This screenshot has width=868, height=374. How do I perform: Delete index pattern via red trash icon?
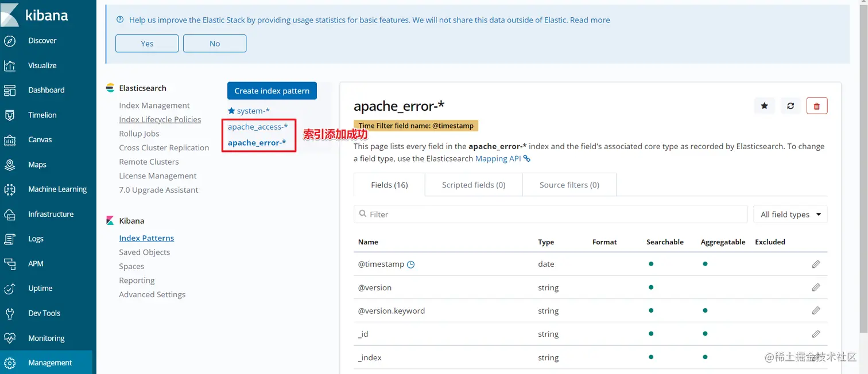pyautogui.click(x=817, y=106)
